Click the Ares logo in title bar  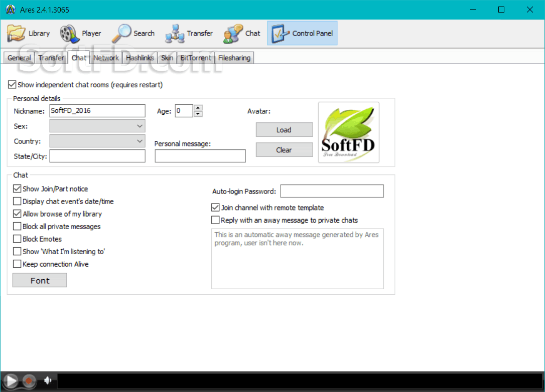[11, 10]
